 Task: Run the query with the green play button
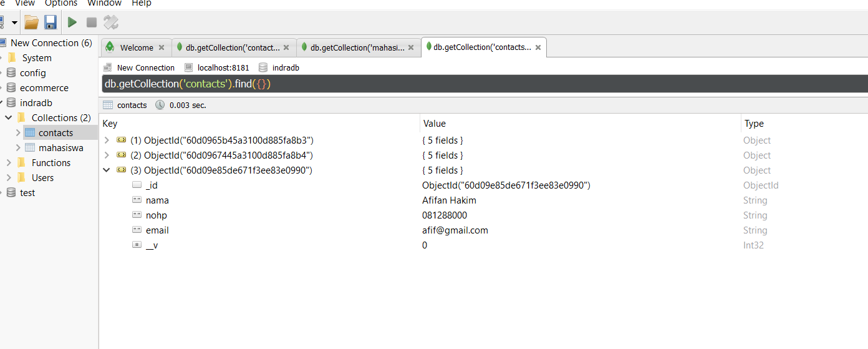[72, 22]
